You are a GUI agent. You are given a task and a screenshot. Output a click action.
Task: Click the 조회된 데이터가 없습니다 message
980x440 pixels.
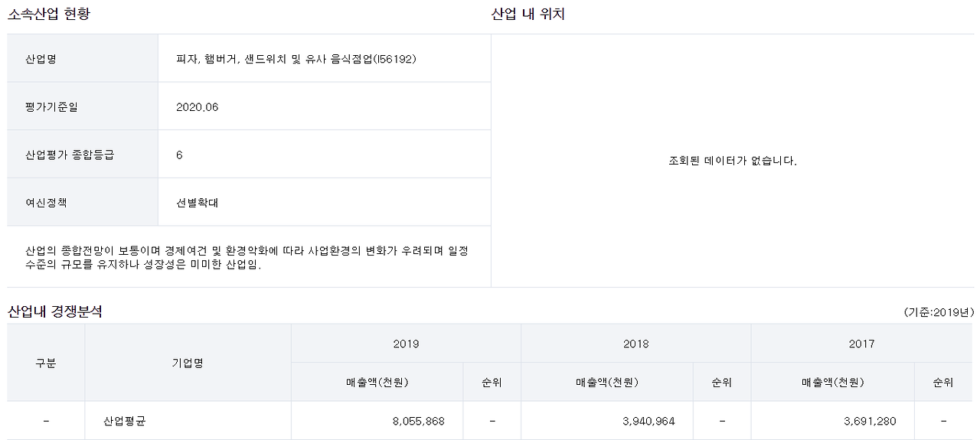tap(733, 161)
